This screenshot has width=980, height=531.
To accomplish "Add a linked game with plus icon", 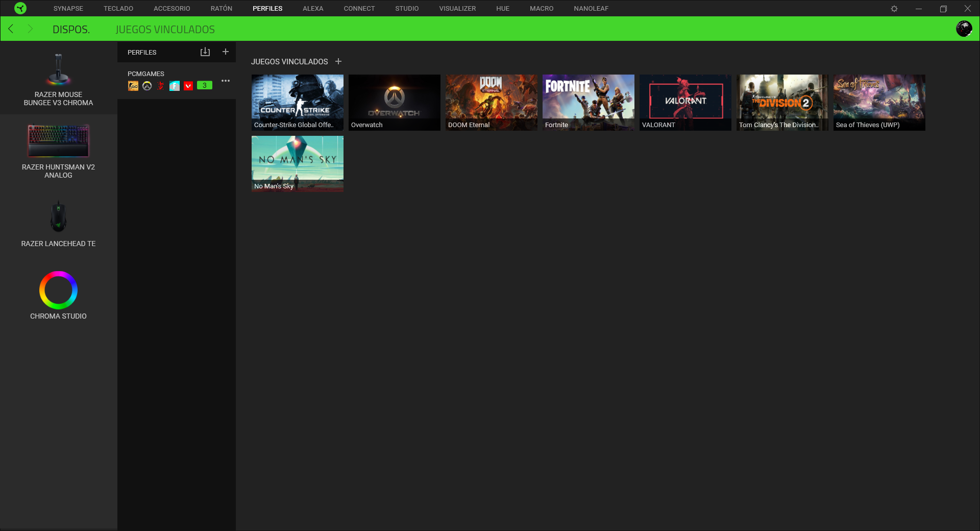I will (338, 61).
